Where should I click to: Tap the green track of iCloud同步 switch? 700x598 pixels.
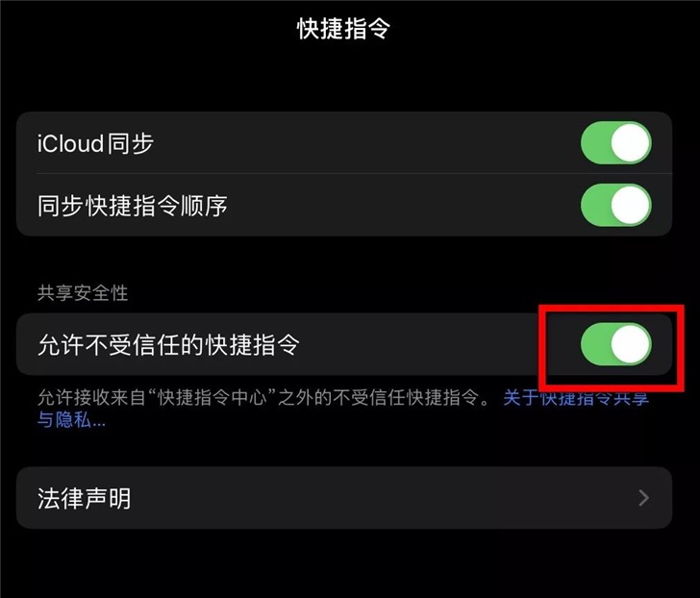click(x=595, y=143)
